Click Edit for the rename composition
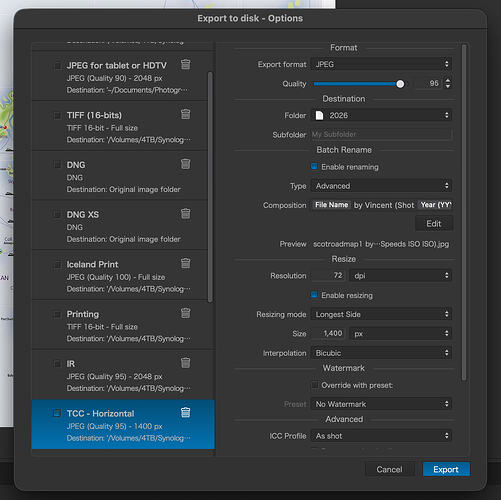The height and width of the screenshot is (500, 501). tap(434, 223)
